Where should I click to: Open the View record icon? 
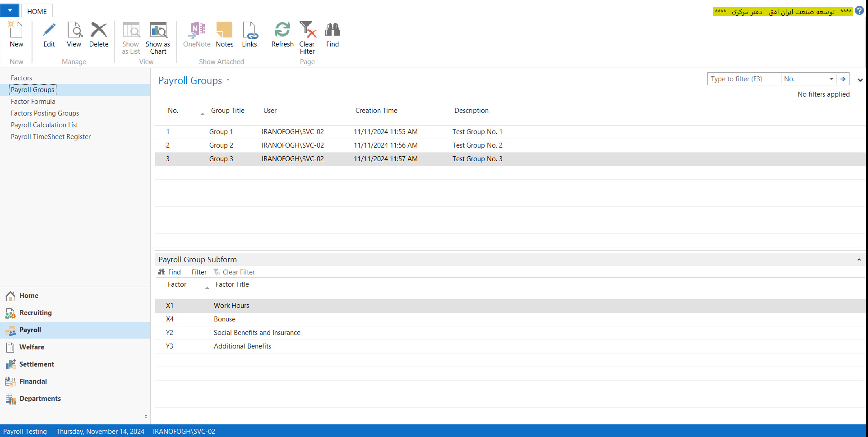[74, 30]
